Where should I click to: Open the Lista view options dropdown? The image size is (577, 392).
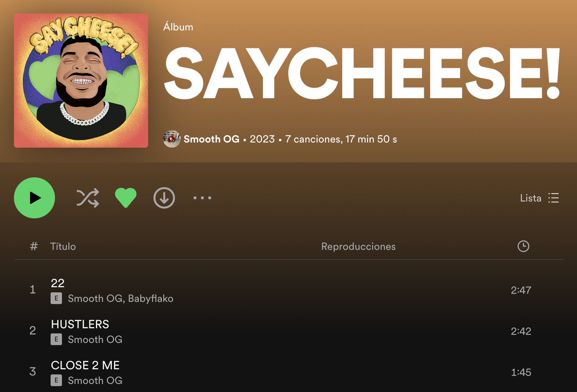coord(539,198)
